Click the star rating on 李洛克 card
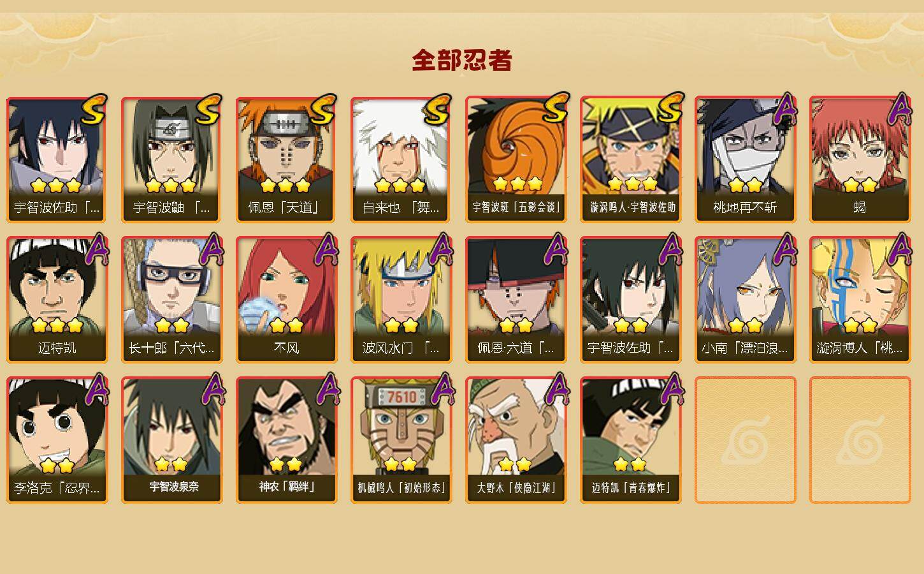The width and height of the screenshot is (924, 574). tap(57, 464)
